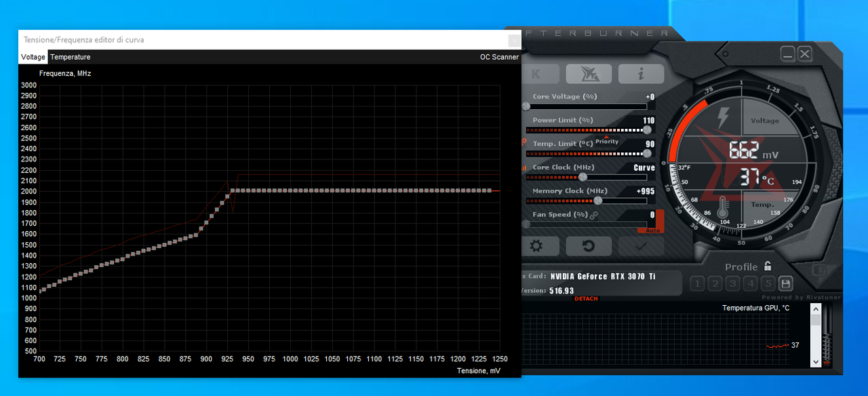Click the curve editor window title bar
868x396 pixels.
pyautogui.click(x=270, y=40)
